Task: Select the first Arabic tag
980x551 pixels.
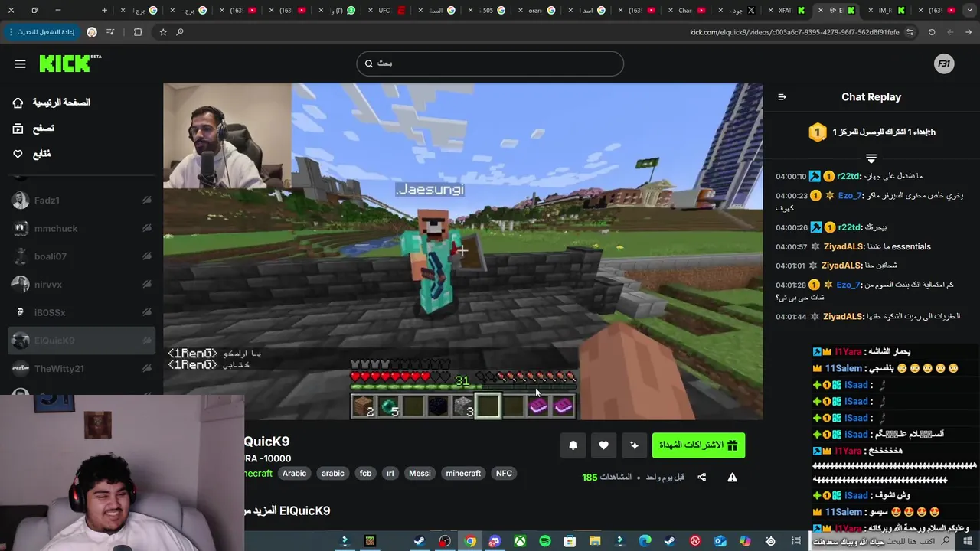Action: (294, 474)
